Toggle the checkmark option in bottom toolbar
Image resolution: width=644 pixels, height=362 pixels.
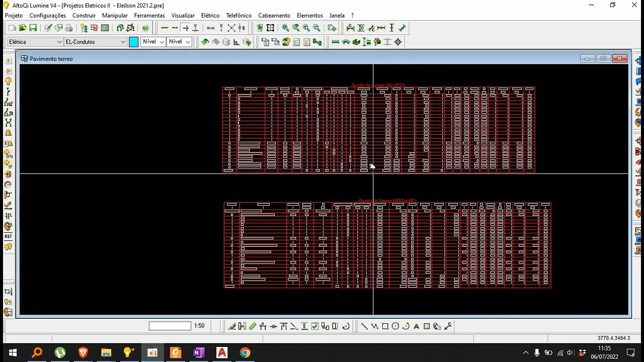(314, 326)
